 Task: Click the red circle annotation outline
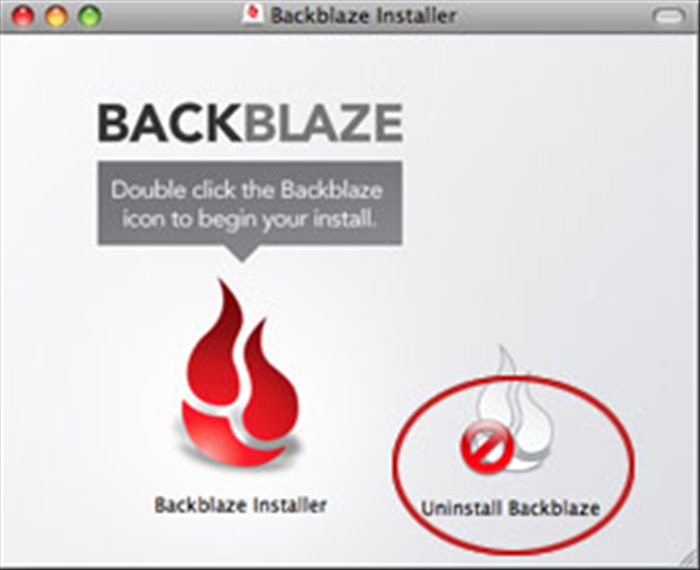pos(393,464)
